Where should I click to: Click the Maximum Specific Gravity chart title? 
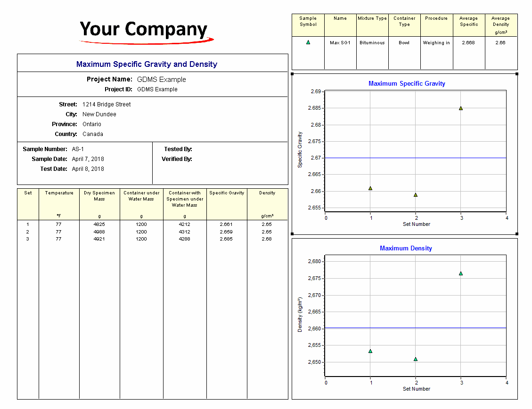point(407,83)
